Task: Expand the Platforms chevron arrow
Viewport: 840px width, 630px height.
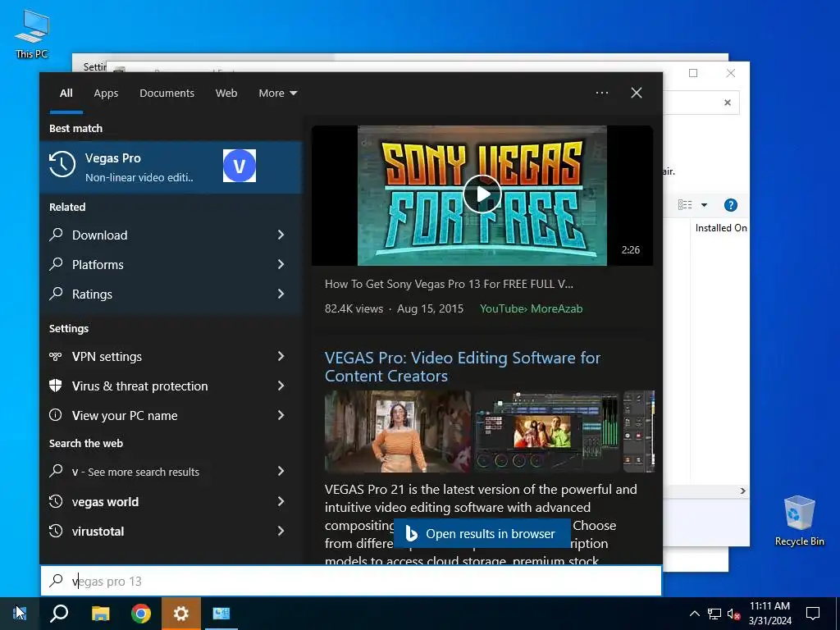Action: click(x=281, y=264)
